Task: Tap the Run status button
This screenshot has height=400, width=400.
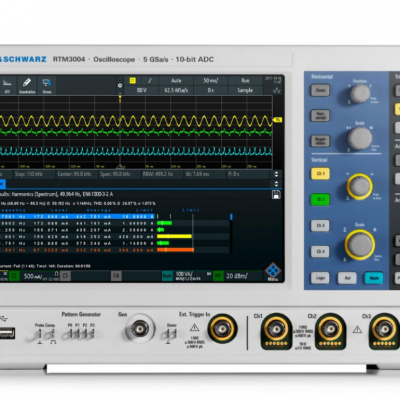Action: [245, 81]
